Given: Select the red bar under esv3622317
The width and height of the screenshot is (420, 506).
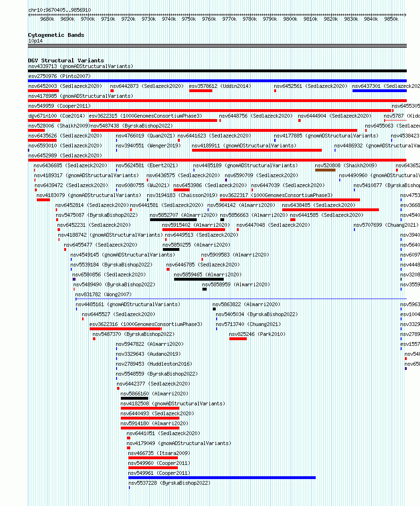Looking at the screenshot, I should (290, 200).
